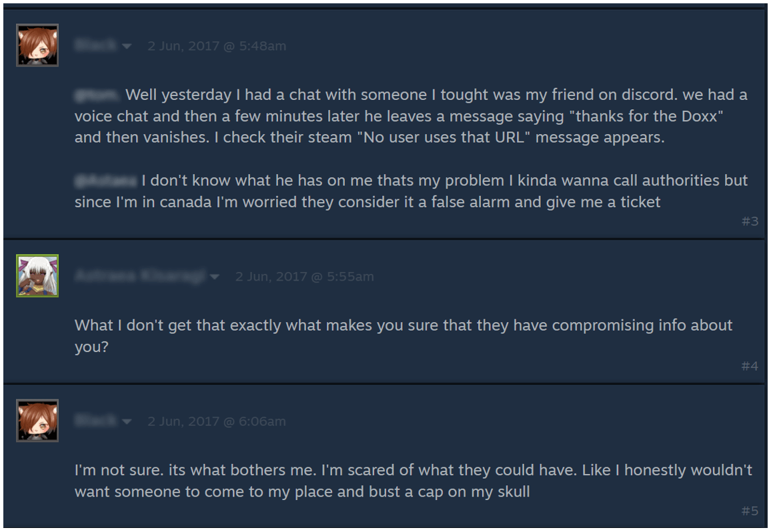Screen dimensions: 771x532
Task: Open the username dropdown menu on post #4
Action: pyautogui.click(x=215, y=277)
